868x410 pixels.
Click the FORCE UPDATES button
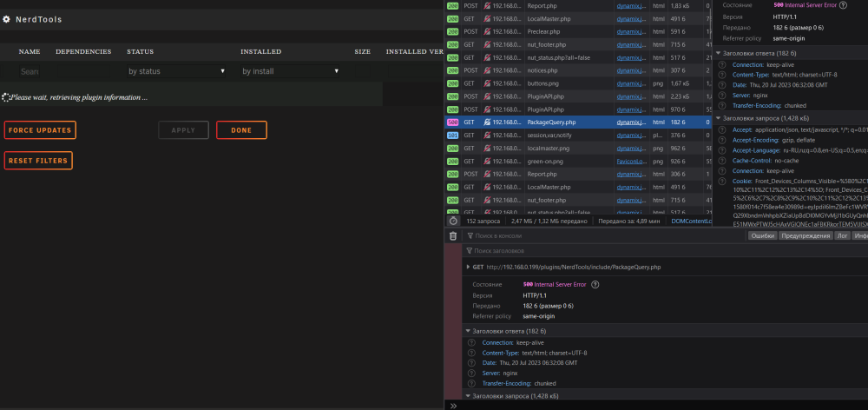pyautogui.click(x=40, y=130)
